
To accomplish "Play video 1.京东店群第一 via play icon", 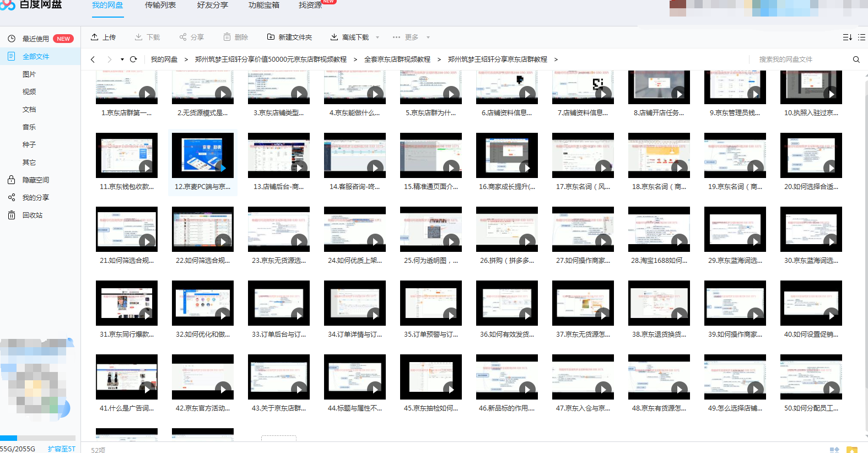I will click(147, 94).
